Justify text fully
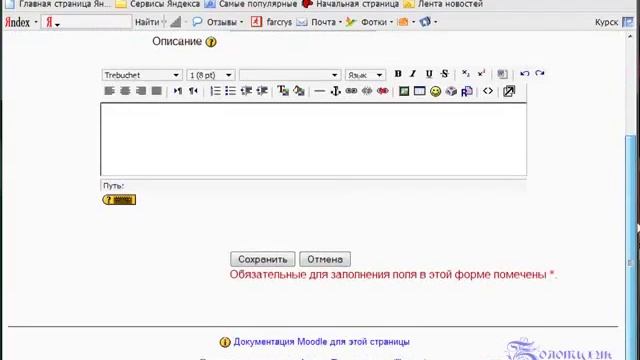This screenshot has height=360, width=640. [157, 91]
